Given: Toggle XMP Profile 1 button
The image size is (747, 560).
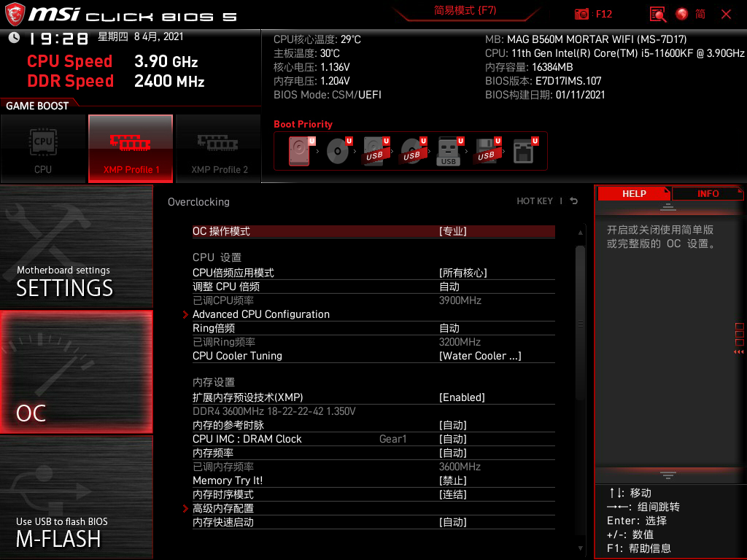Looking at the screenshot, I should (131, 149).
